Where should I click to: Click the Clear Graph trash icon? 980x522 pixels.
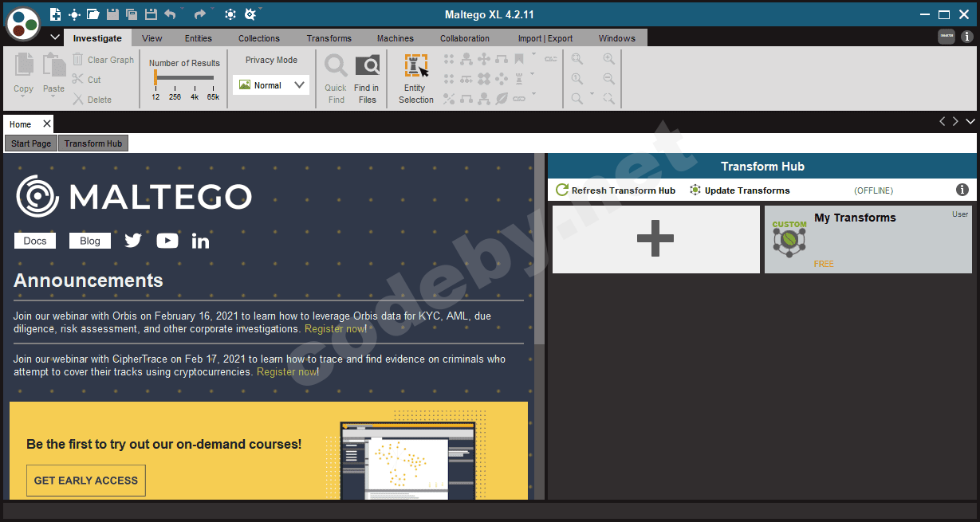point(77,60)
